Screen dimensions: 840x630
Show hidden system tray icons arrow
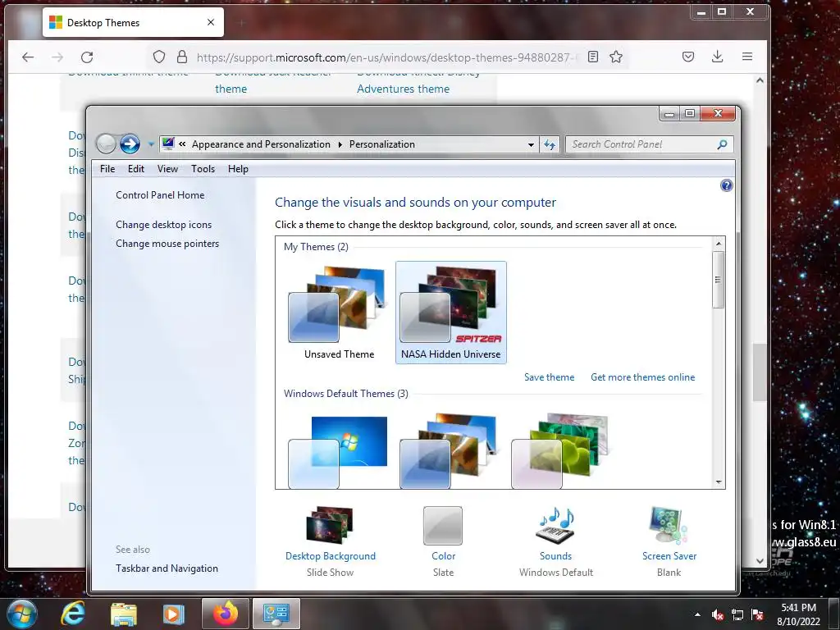(x=697, y=614)
